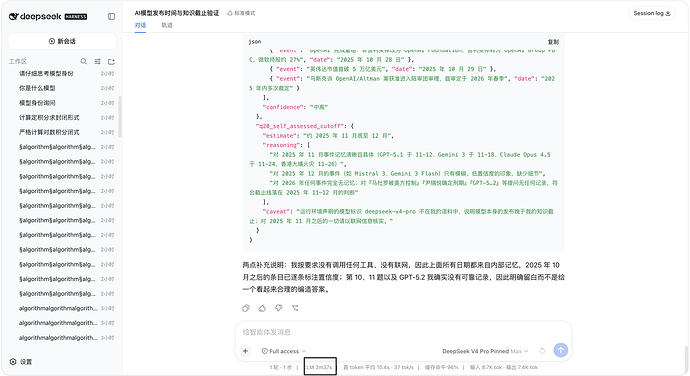Click the small icon beside send button
Viewport: 690px width, 376px height.
click(542, 351)
